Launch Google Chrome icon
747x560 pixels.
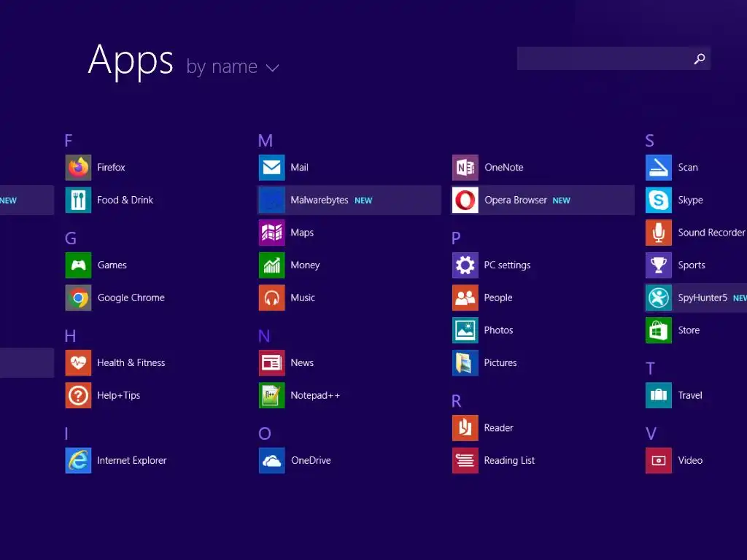tap(78, 297)
